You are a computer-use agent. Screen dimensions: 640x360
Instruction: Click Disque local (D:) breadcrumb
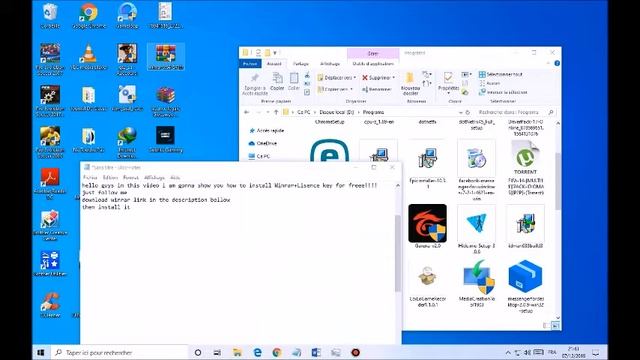point(337,112)
